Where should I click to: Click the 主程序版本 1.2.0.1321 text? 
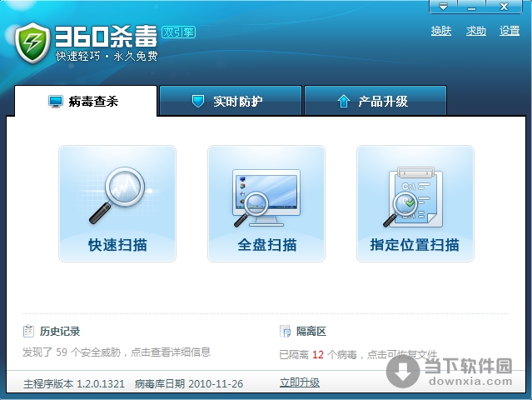tap(74, 383)
